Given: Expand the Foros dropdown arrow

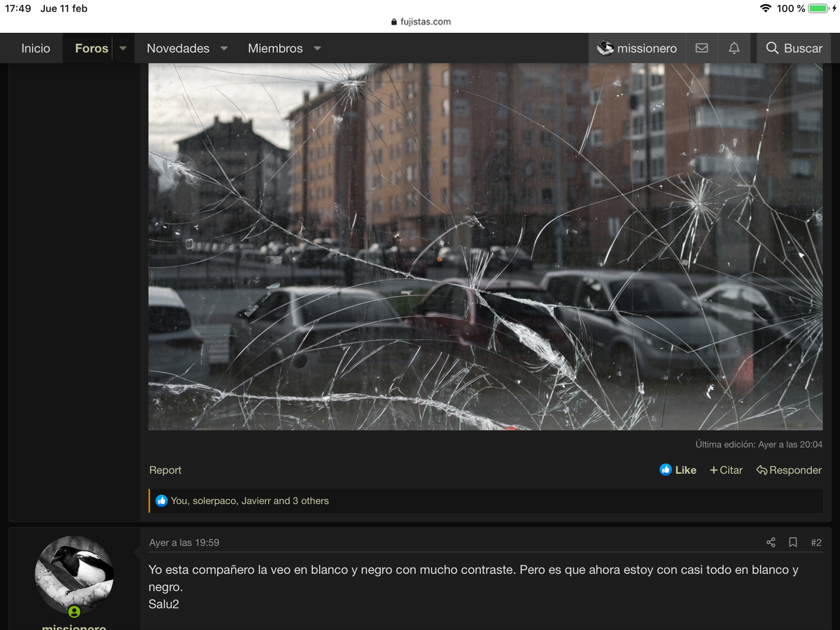Looking at the screenshot, I should tap(123, 48).
